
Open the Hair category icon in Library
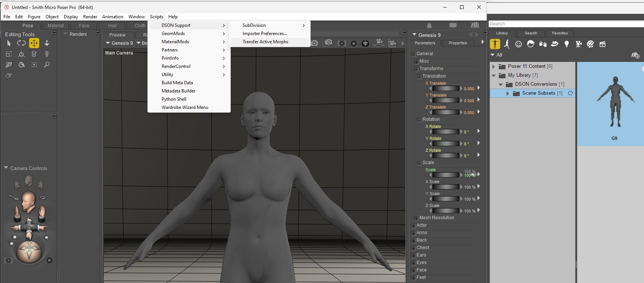coord(531,44)
